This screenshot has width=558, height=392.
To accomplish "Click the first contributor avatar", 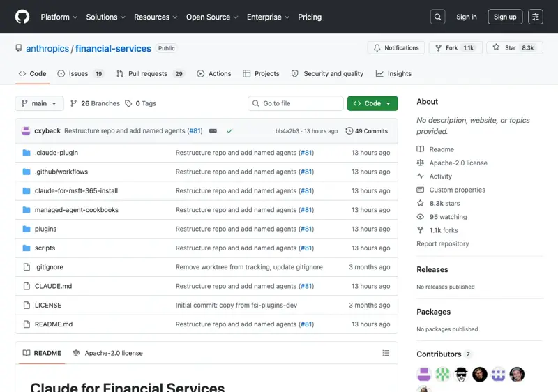I will [x=424, y=375].
